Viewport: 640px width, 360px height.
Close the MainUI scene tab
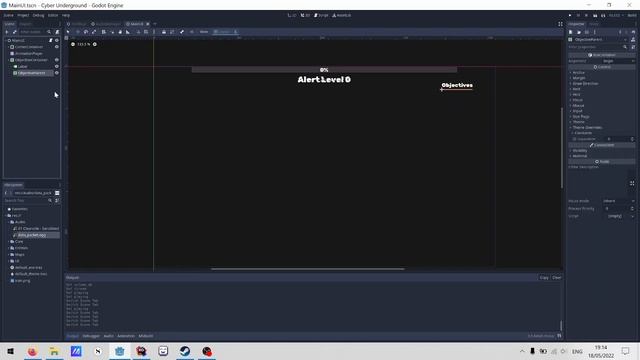click(x=148, y=24)
